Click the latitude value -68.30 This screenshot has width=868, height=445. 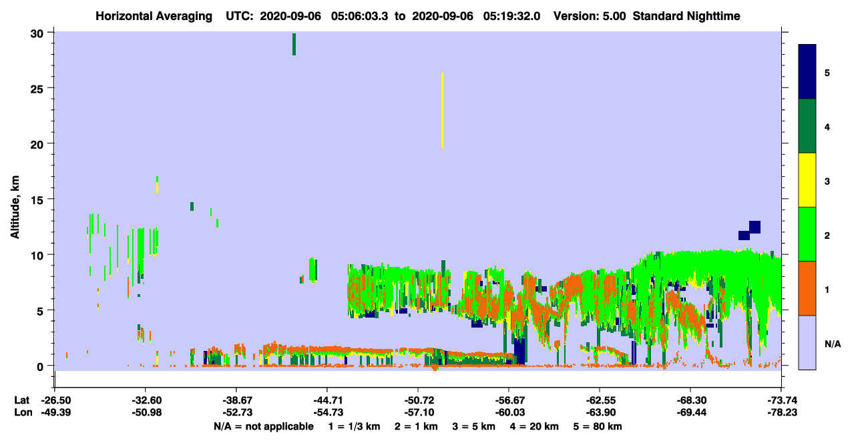[x=690, y=400]
